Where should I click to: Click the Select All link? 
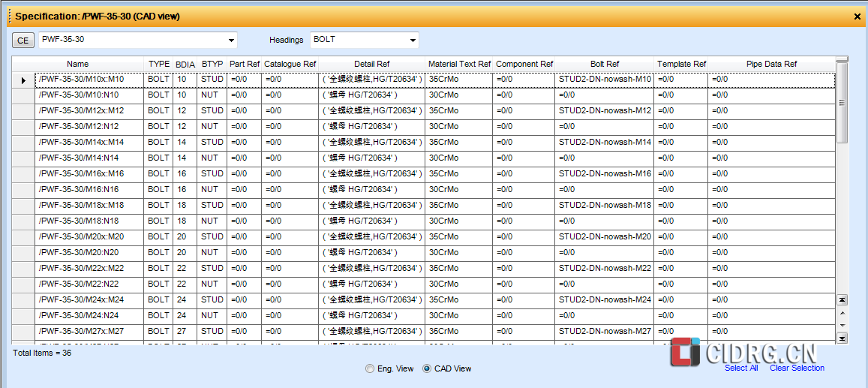click(740, 368)
